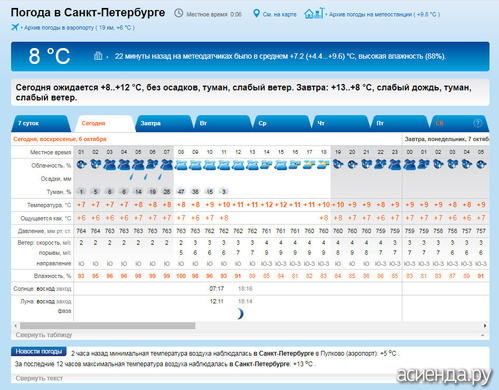This screenshot has height=390, width=499.
Task: Collapse news text via 'Свернуть текст'
Action: (39, 378)
